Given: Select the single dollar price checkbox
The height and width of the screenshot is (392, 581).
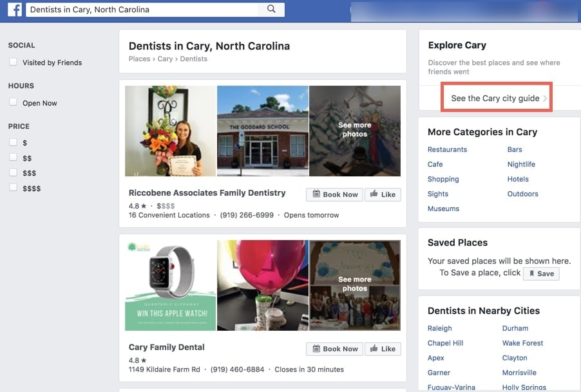Looking at the screenshot, I should pos(13,142).
